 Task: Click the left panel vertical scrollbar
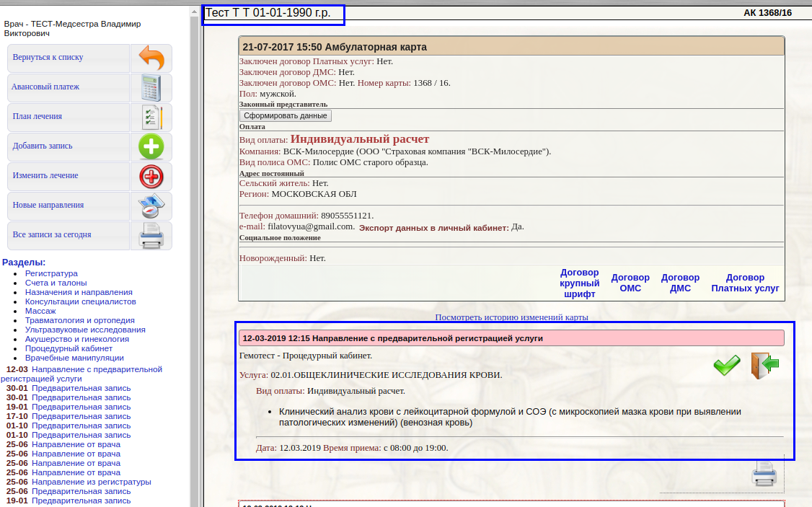(x=194, y=252)
